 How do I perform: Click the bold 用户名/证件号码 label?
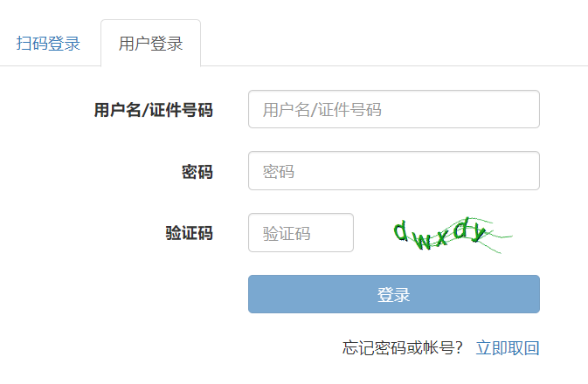tap(154, 110)
